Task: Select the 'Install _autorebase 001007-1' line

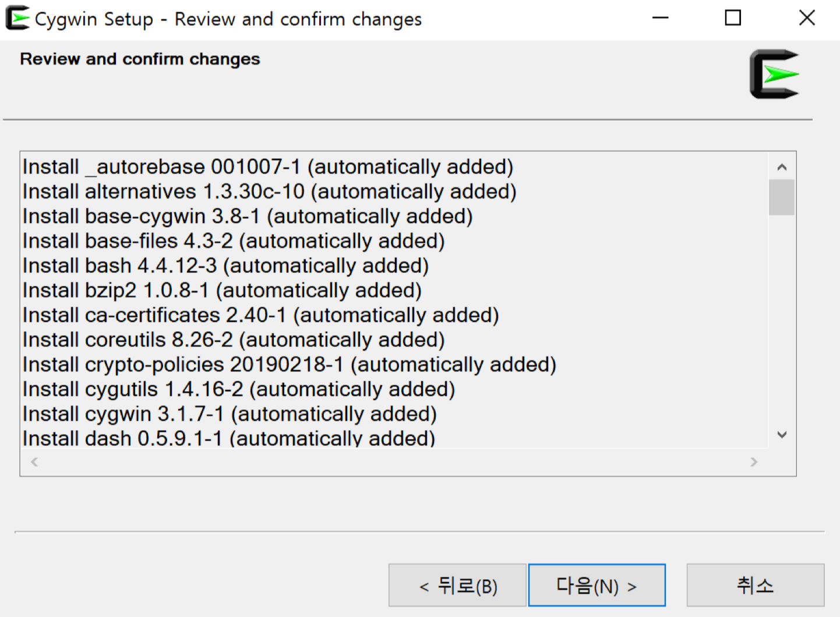Action: [x=268, y=167]
